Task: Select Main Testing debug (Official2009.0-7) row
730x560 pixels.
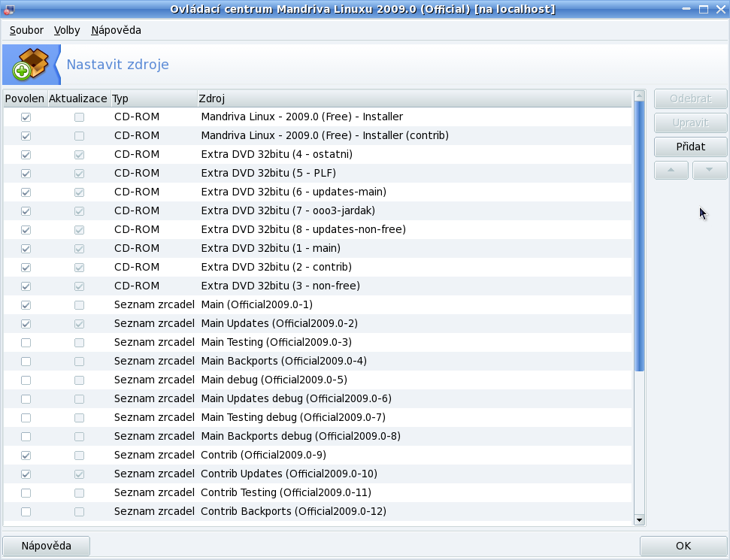Action: pyautogui.click(x=317, y=417)
